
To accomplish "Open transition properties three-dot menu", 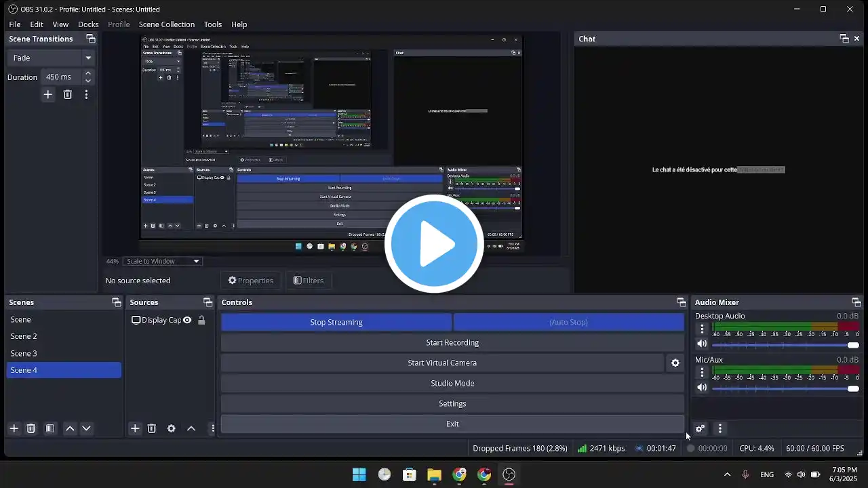I will pos(86,95).
